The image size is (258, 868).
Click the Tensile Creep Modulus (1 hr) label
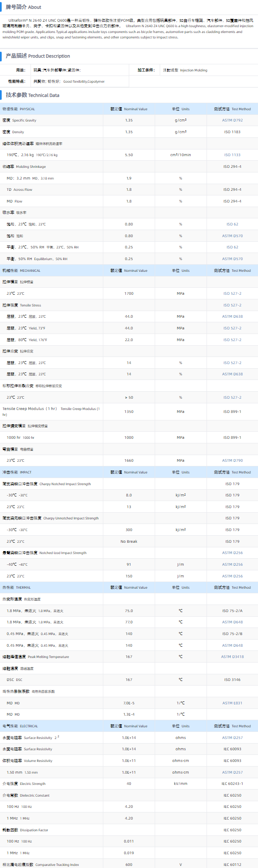(51, 412)
